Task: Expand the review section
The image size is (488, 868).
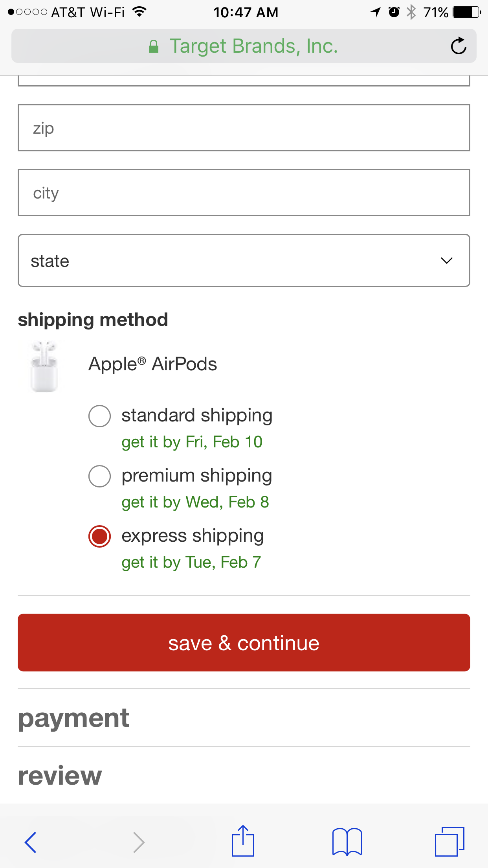Action: point(60,775)
